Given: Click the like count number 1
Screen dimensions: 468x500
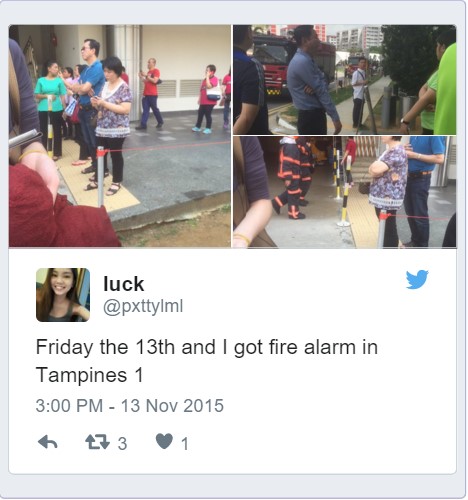Looking at the screenshot, I should (185, 444).
